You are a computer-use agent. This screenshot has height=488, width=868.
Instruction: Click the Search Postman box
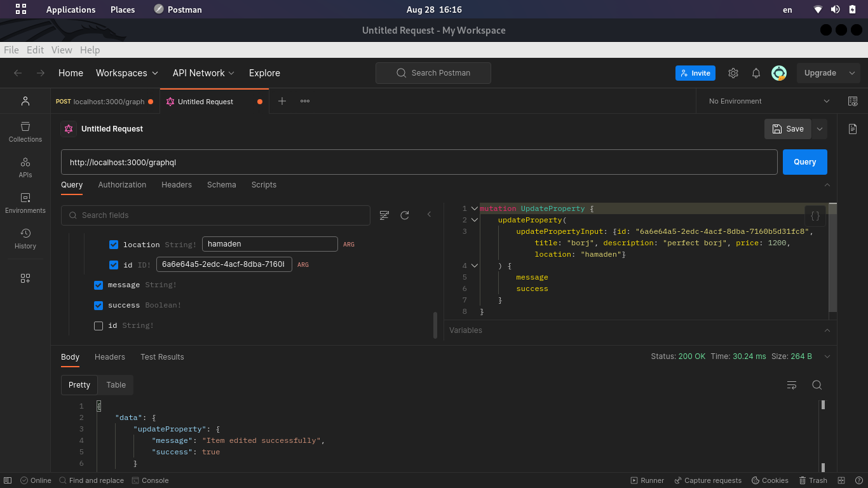coord(433,73)
